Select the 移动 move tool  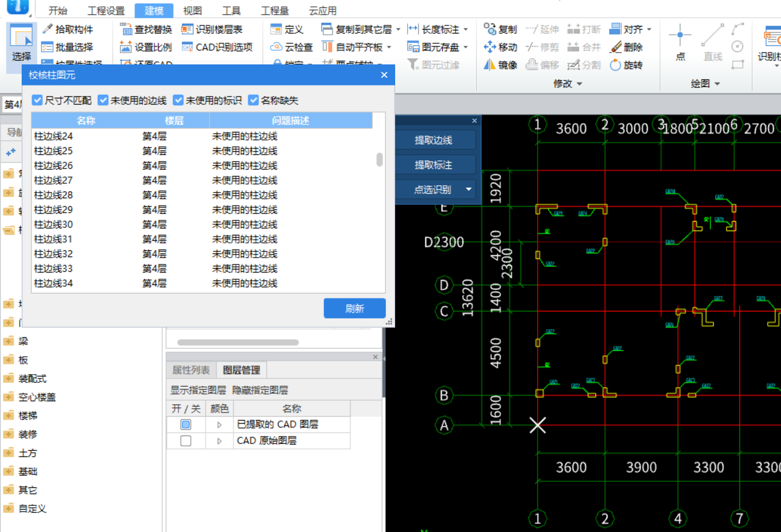pos(500,47)
